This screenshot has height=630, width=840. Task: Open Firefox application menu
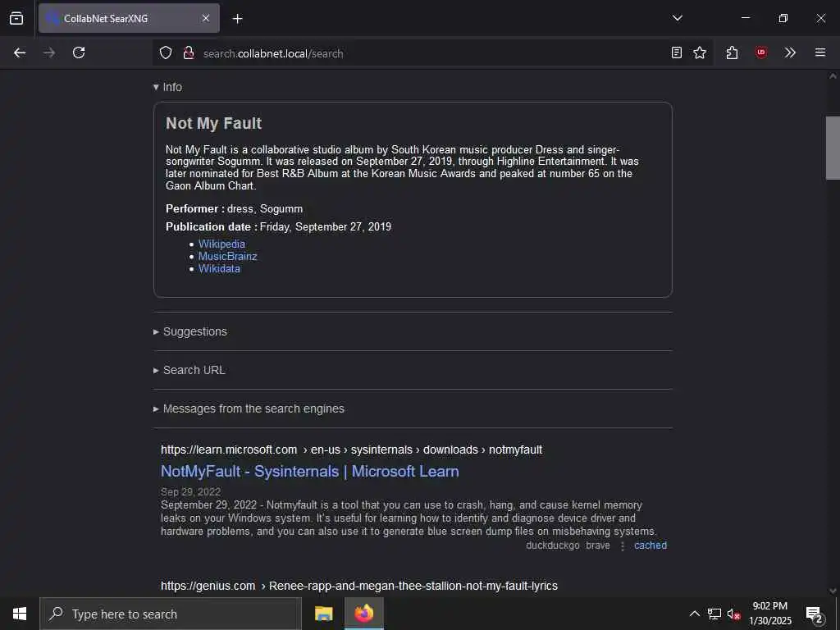(x=820, y=52)
